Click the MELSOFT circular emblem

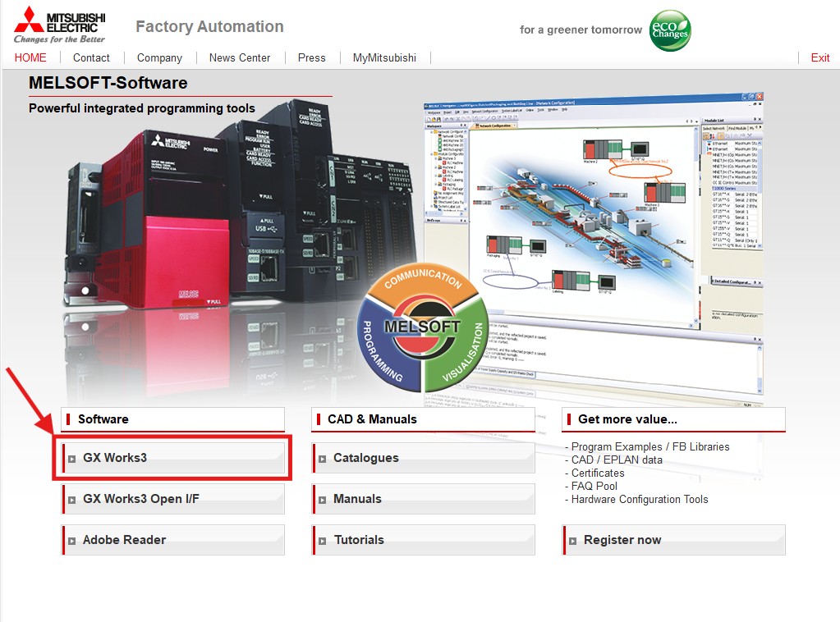pyautogui.click(x=423, y=327)
